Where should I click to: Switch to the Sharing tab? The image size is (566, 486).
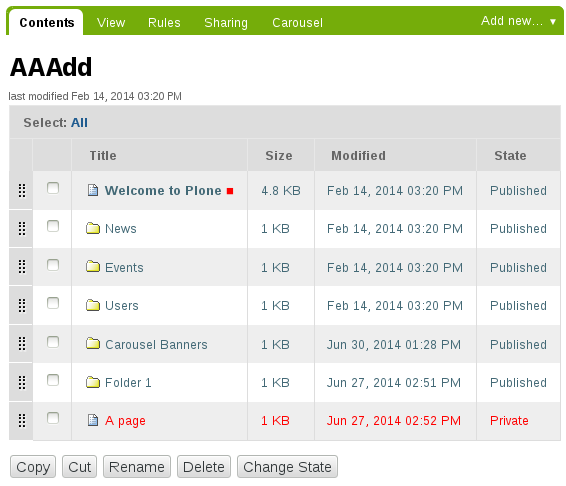(226, 23)
